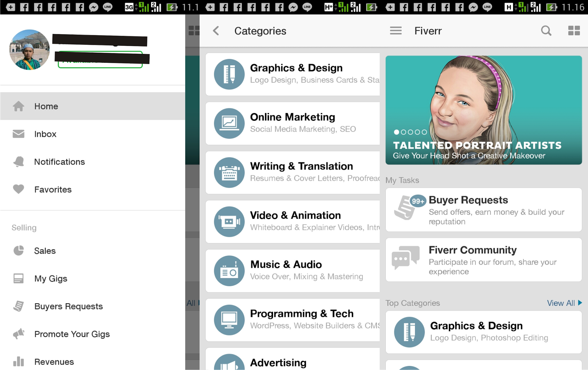Open the Video & Animation category
Viewport: 588px width, 370px height.
(293, 222)
